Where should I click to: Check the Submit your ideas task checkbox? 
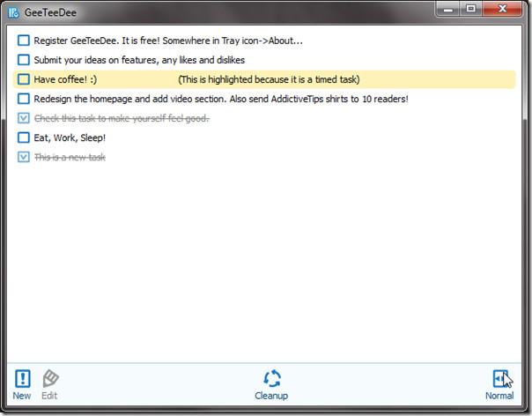(x=24, y=60)
